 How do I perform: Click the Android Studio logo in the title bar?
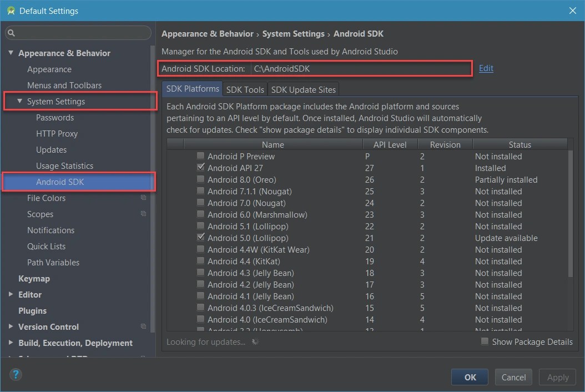12,11
